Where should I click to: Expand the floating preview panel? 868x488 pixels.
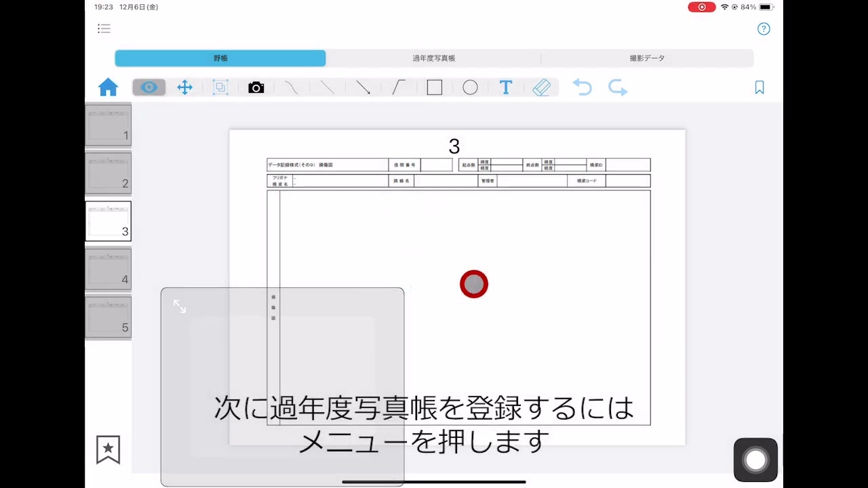180,306
